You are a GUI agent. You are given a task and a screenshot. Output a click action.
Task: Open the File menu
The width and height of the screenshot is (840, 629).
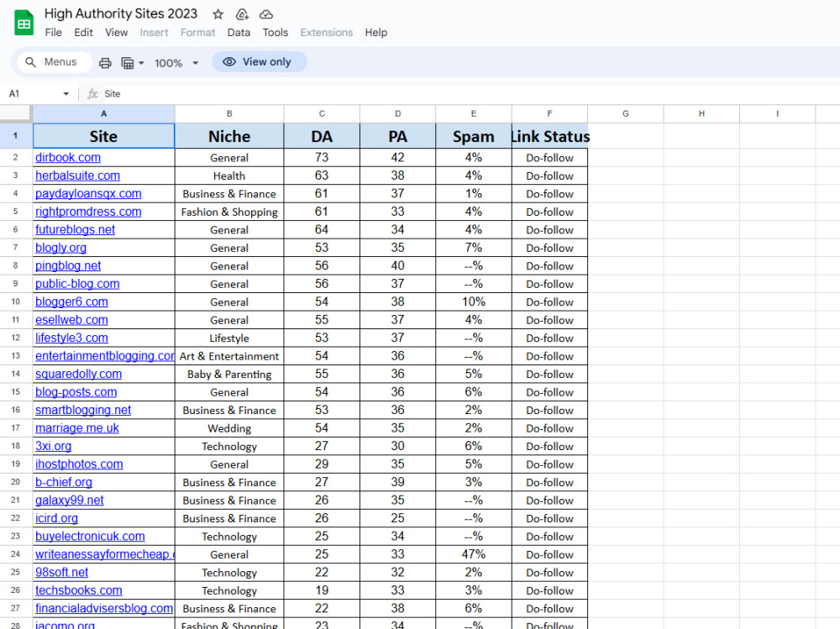click(x=53, y=33)
